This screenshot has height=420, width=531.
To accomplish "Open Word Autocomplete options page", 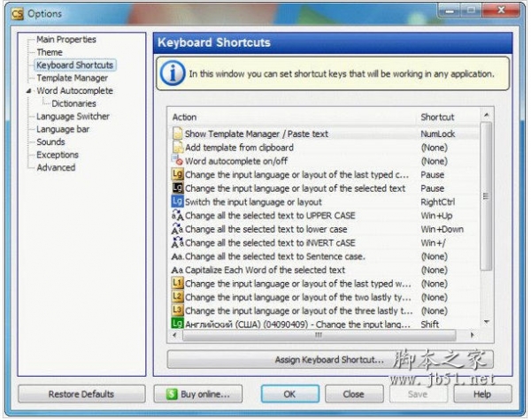I will [75, 91].
